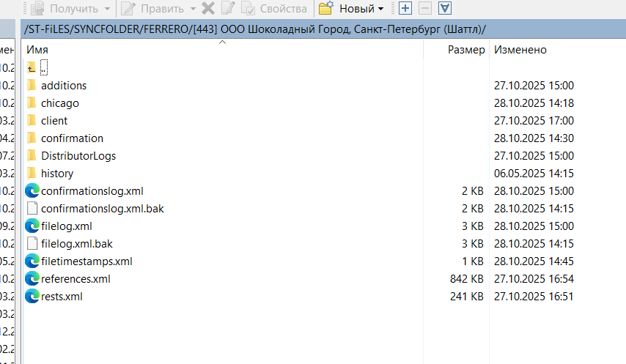
Task: Click the confirmationslog.xml Edge file icon
Action: (x=32, y=191)
